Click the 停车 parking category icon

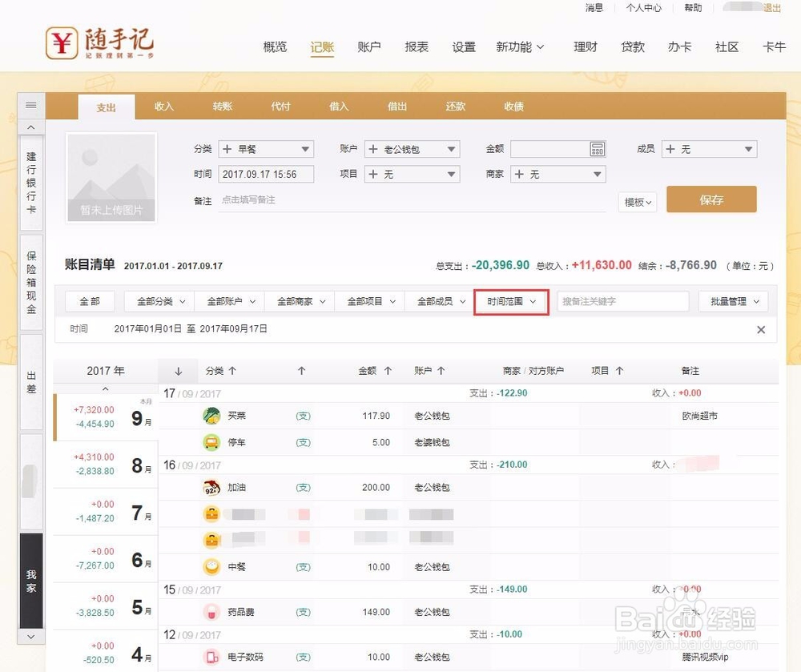click(211, 442)
